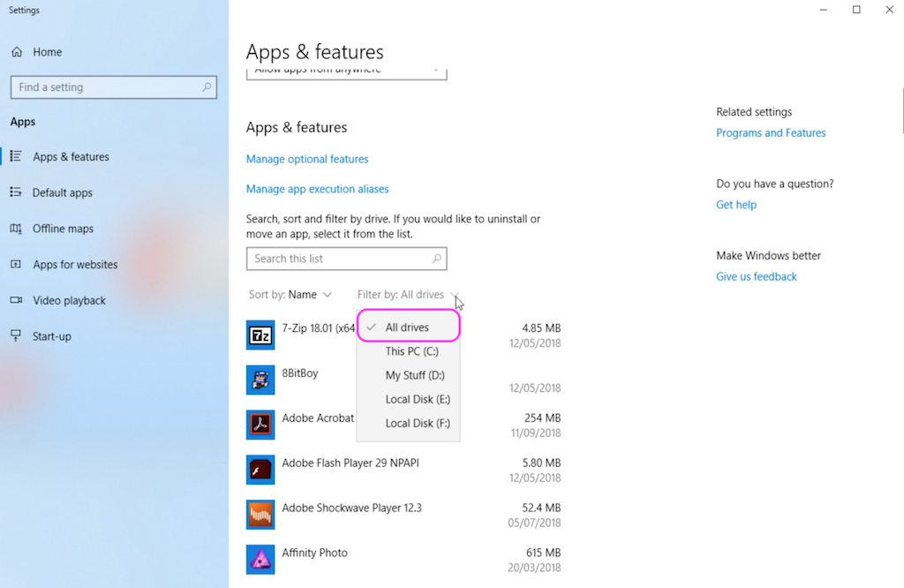Open Programs and Features link
The width and height of the screenshot is (904, 588).
(x=771, y=132)
